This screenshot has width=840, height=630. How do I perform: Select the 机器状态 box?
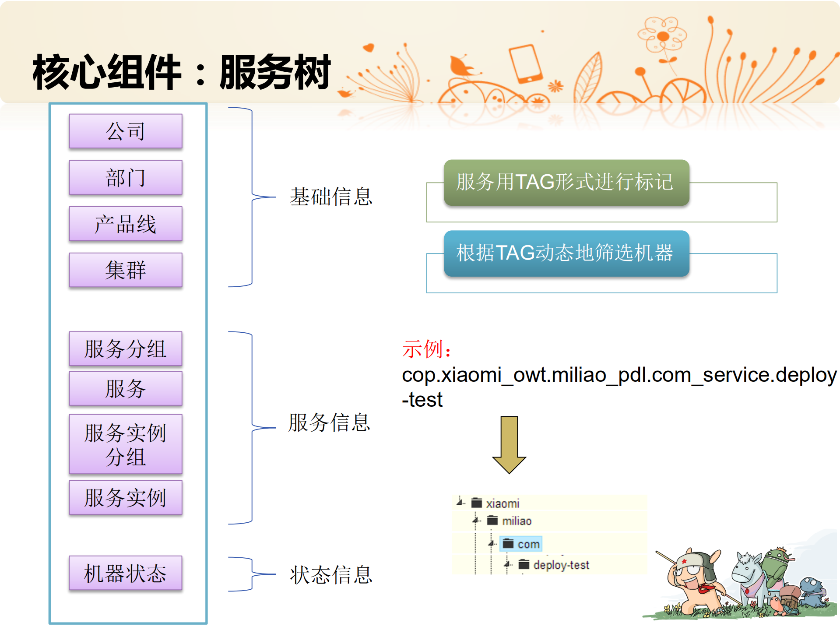pos(125,574)
